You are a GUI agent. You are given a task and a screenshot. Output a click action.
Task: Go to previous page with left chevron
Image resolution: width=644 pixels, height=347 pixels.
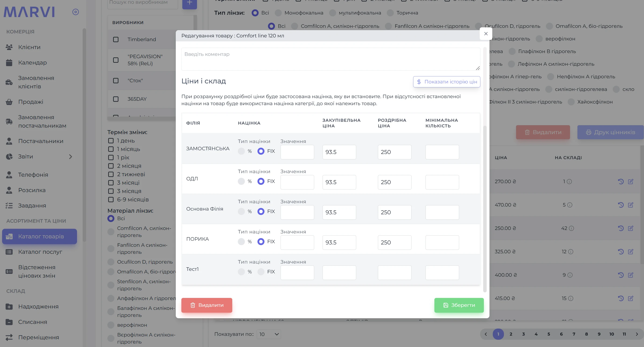click(x=486, y=334)
